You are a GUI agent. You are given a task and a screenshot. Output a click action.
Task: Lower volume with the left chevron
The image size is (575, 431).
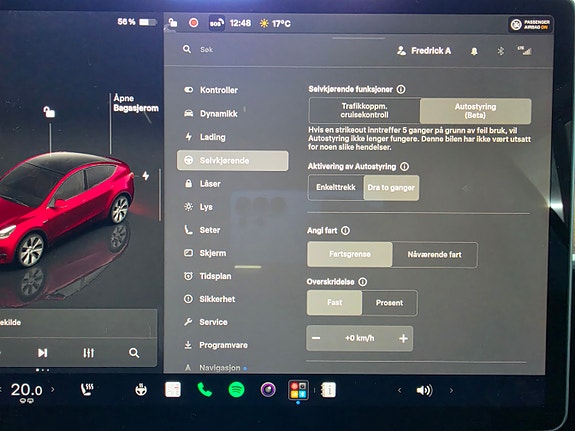tap(399, 391)
